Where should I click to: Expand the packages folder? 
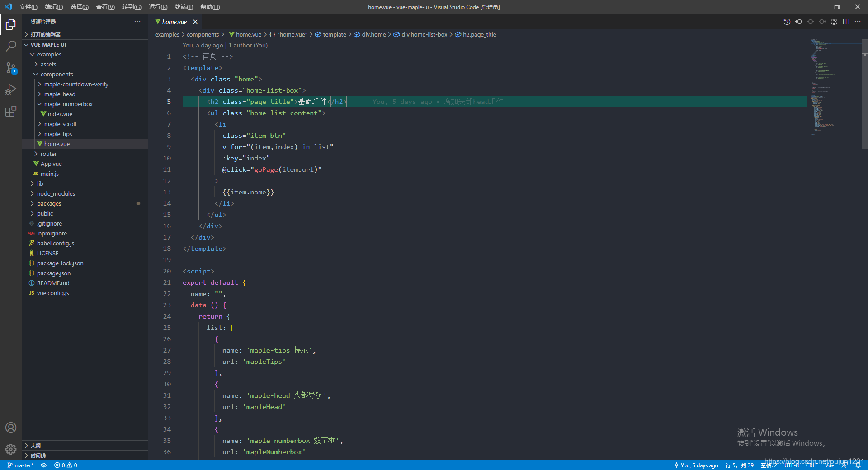pos(85,203)
